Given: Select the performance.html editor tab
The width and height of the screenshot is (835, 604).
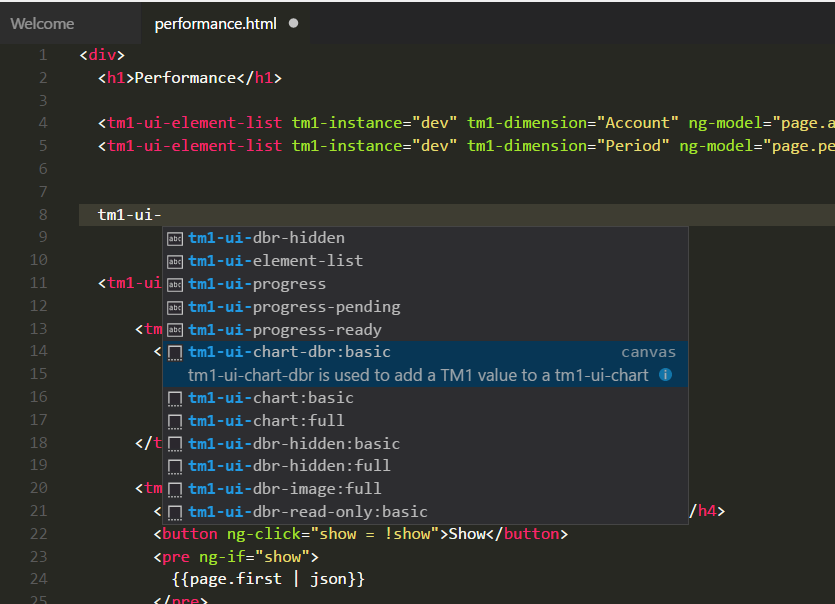Looking at the screenshot, I should pos(214,23).
